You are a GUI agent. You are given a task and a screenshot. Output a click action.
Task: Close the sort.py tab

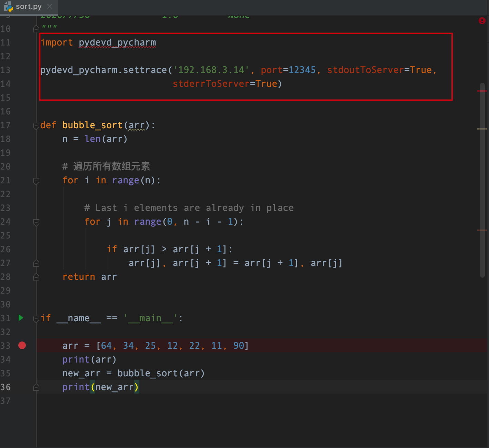pos(50,6)
